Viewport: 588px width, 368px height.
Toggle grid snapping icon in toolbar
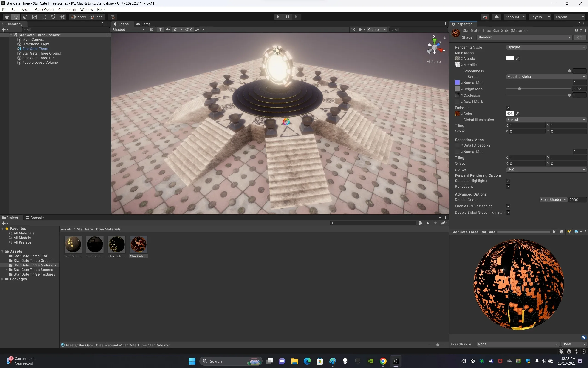[113, 17]
